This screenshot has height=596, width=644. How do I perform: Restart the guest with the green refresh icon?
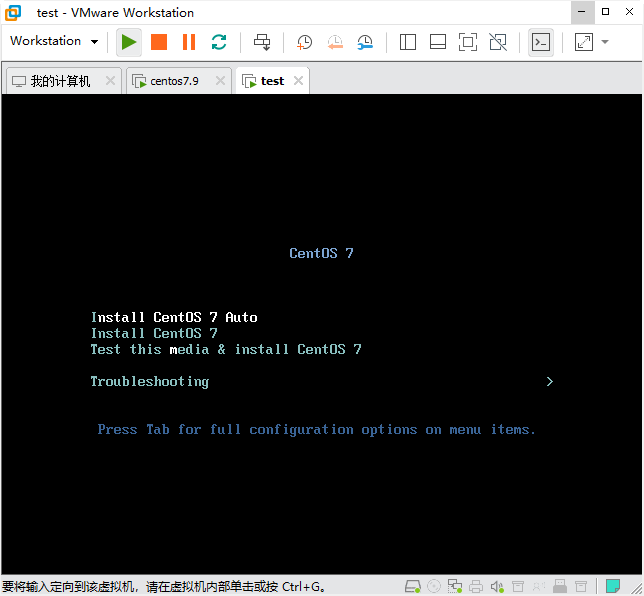point(219,42)
